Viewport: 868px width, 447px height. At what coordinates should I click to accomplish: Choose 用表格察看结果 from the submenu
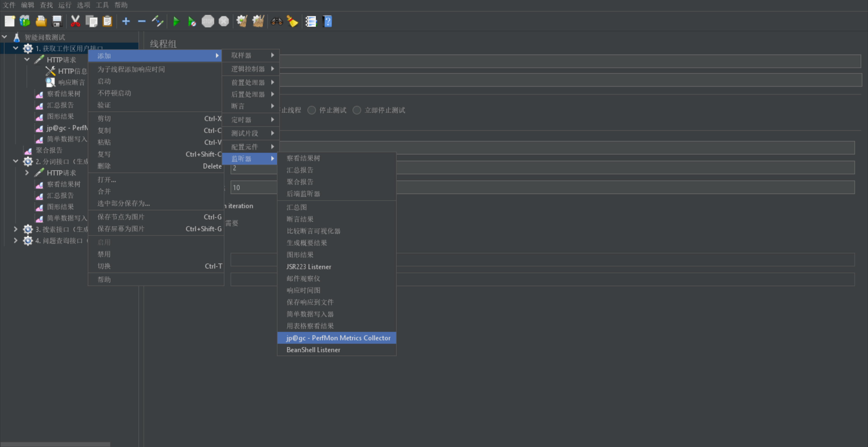coord(337,326)
